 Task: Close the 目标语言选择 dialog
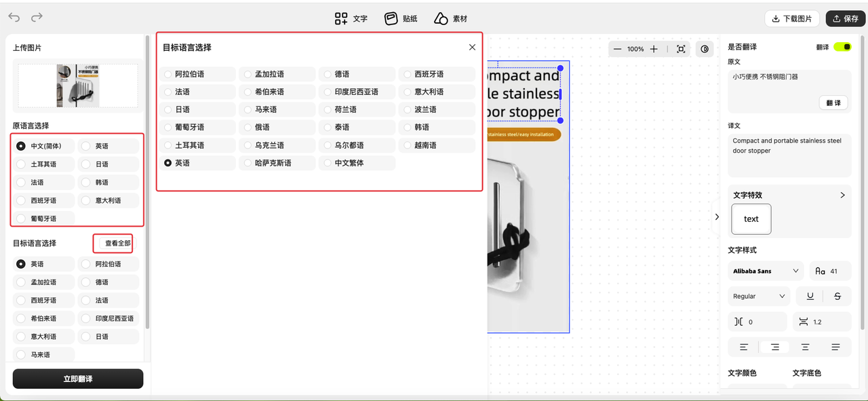click(x=472, y=47)
